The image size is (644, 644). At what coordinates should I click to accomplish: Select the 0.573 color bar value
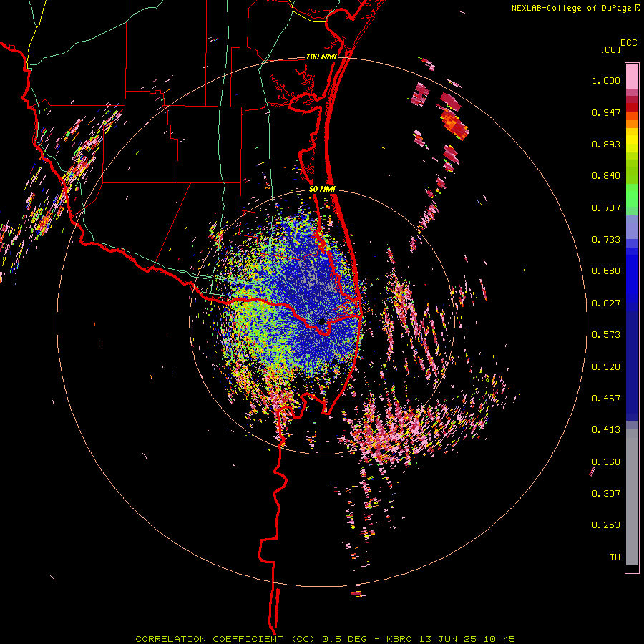click(x=606, y=335)
